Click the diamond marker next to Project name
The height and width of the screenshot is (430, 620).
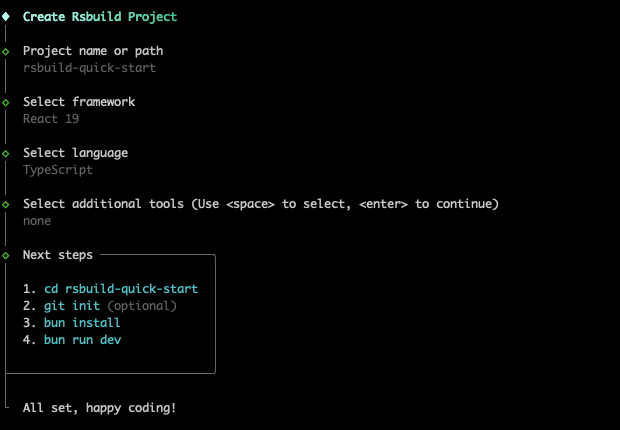(6, 51)
